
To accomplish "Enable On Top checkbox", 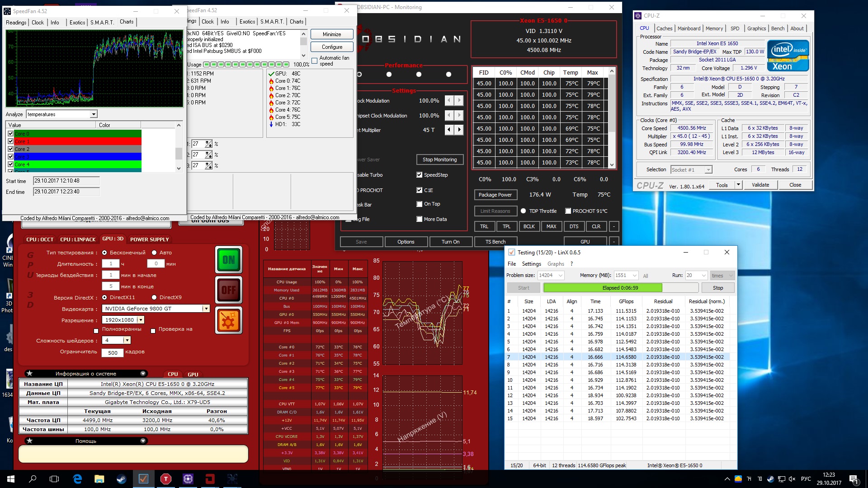I will [x=420, y=204].
